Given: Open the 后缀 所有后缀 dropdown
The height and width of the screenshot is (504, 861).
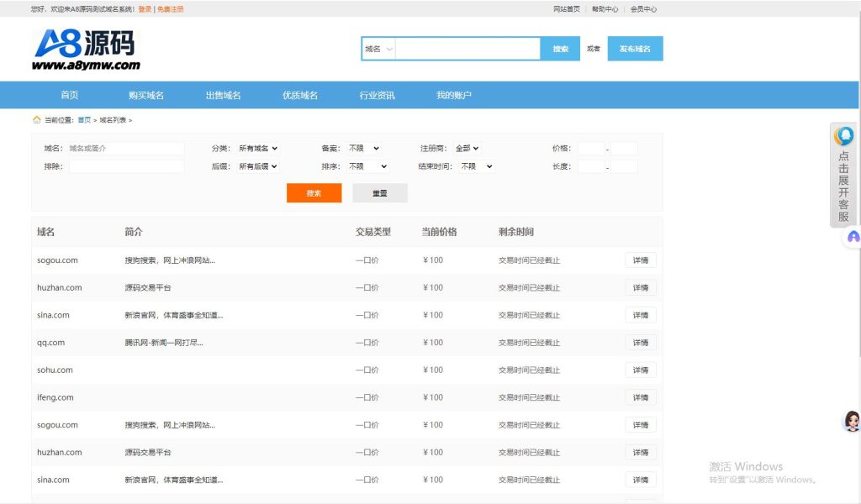Looking at the screenshot, I should tap(258, 166).
